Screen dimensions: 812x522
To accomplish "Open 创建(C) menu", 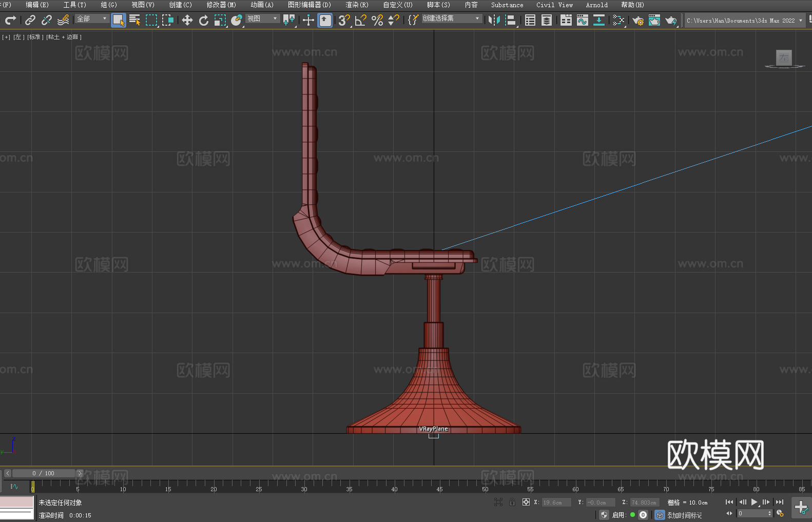I will (180, 5).
